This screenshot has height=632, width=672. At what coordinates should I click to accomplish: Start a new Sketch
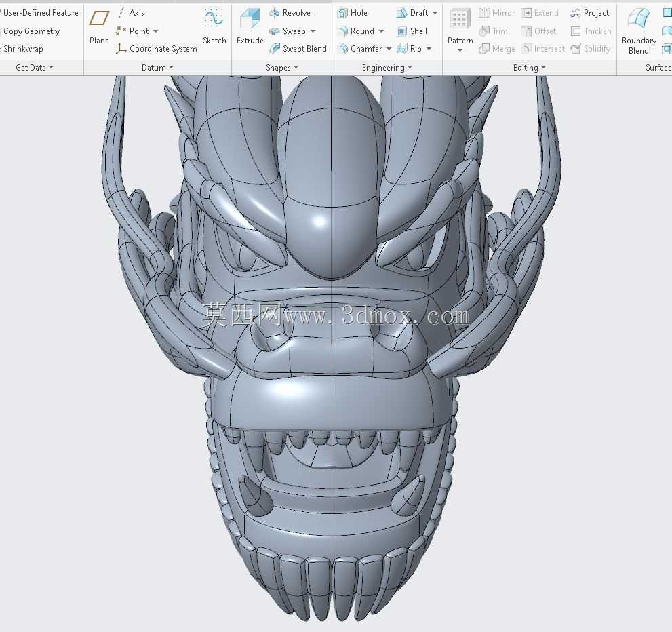point(214,27)
